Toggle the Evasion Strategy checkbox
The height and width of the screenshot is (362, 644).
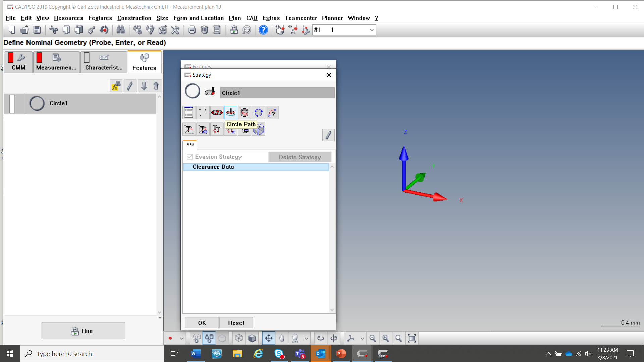click(x=190, y=157)
